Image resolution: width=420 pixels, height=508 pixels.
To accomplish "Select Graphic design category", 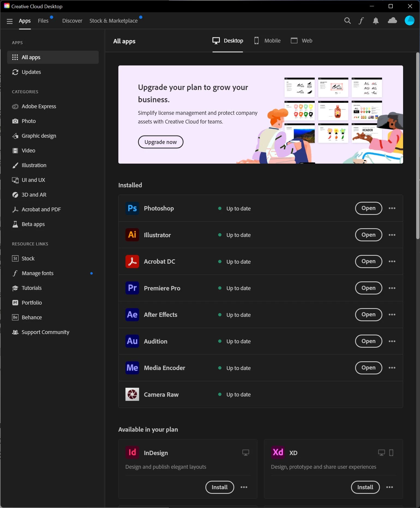I will coord(53,136).
